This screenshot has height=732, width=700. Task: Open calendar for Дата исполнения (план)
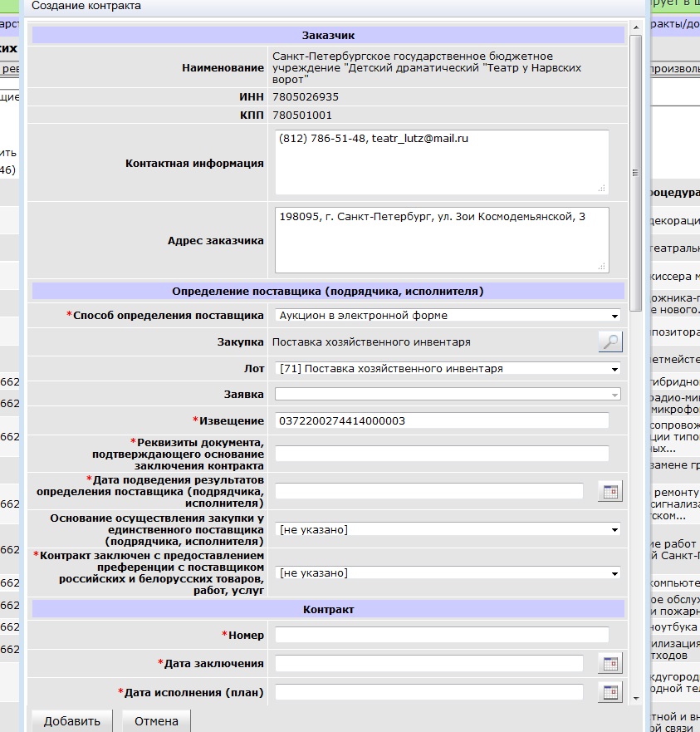tap(610, 692)
